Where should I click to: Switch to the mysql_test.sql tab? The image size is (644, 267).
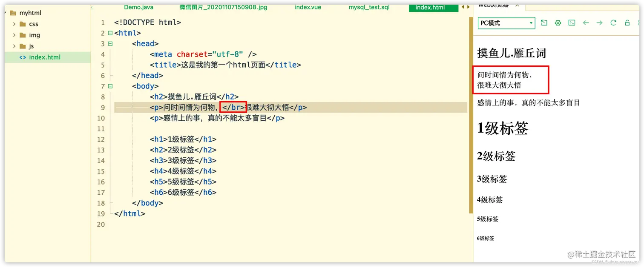[x=370, y=7]
